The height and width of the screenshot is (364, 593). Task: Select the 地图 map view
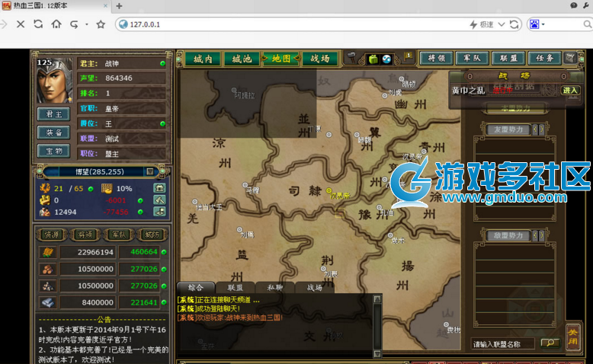pyautogui.click(x=281, y=59)
